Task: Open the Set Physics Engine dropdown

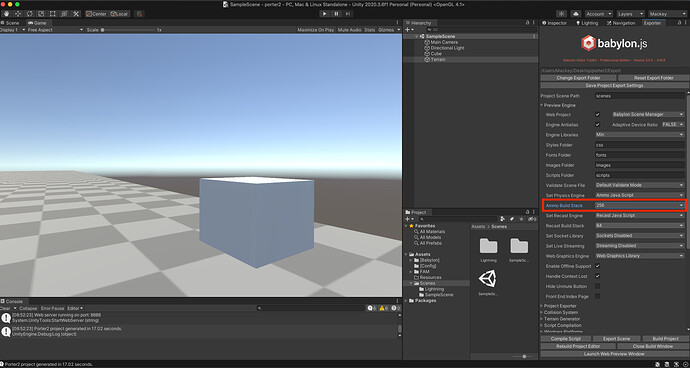Action: coord(640,195)
